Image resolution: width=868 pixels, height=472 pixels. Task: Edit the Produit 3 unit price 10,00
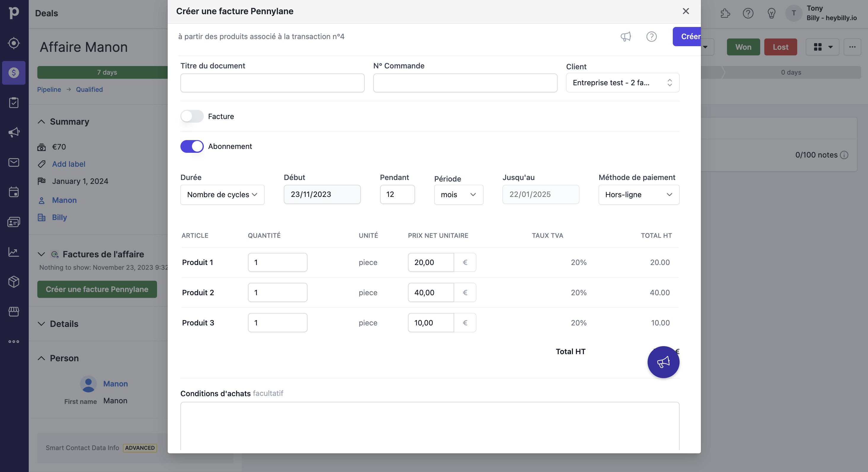[431, 323]
